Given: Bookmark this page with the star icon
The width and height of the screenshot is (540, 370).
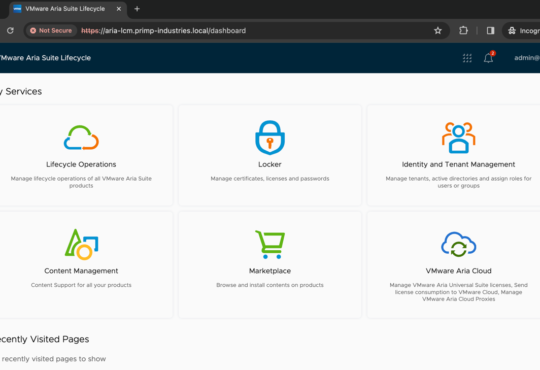Looking at the screenshot, I should click(x=438, y=31).
